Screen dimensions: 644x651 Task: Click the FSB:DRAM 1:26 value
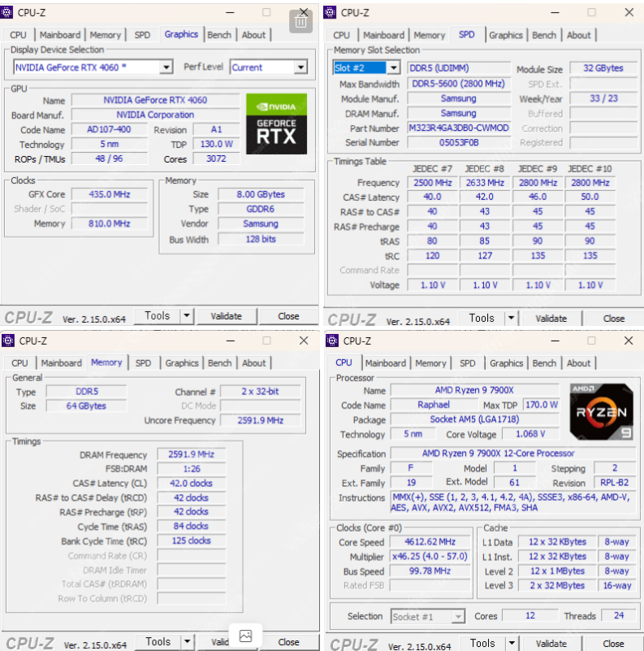(x=192, y=469)
